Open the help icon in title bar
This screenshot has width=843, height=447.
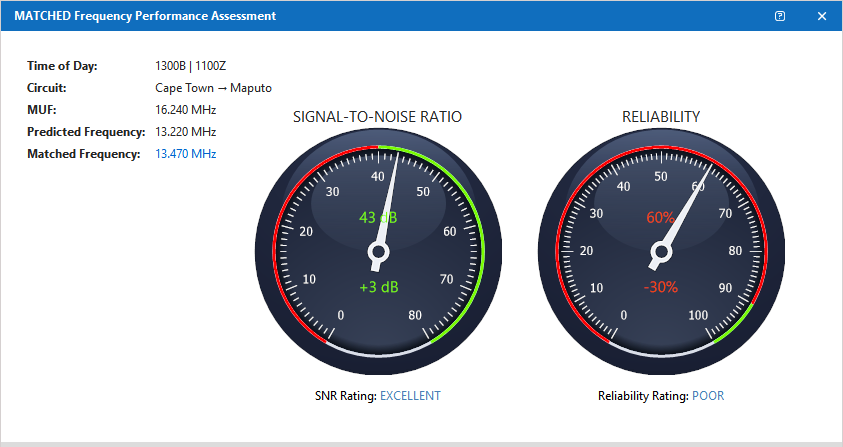point(780,16)
